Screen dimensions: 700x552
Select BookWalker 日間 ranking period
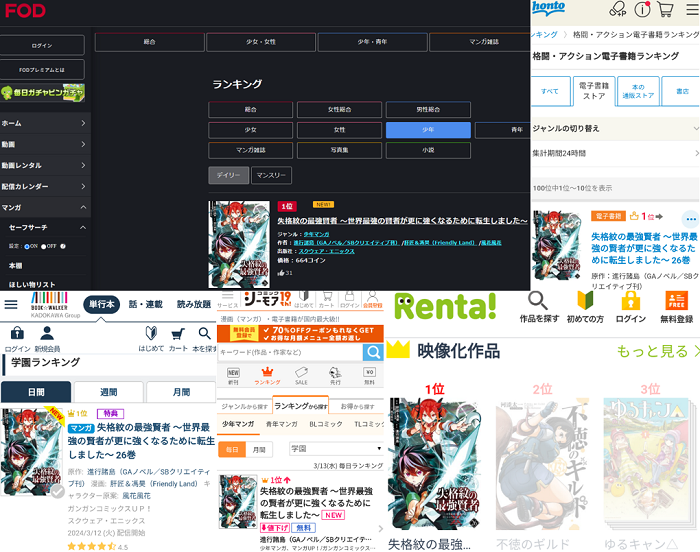(36, 392)
